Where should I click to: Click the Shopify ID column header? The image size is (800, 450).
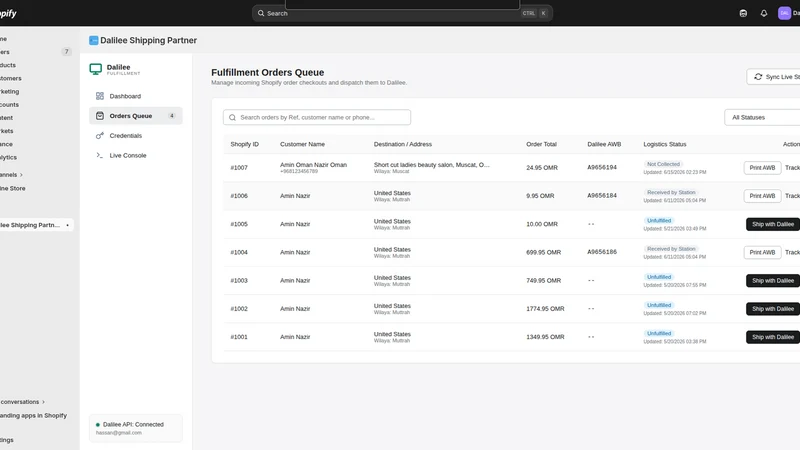click(x=244, y=144)
